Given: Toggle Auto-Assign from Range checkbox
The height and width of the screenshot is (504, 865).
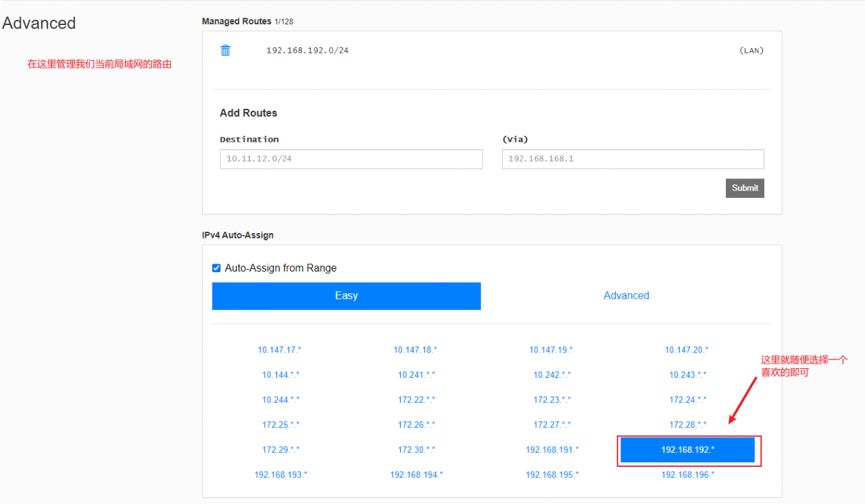Looking at the screenshot, I should tap(216, 268).
